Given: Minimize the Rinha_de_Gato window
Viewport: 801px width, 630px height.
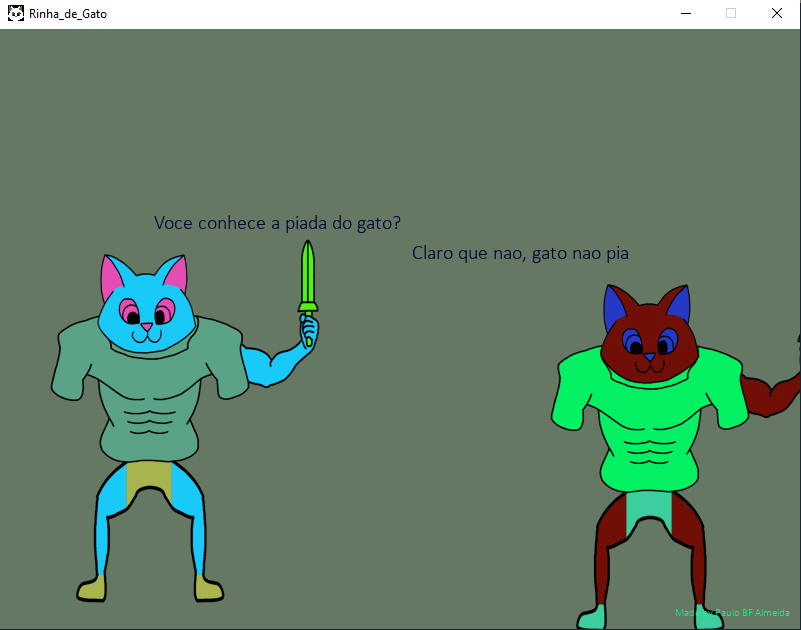Looking at the screenshot, I should tap(686, 13).
